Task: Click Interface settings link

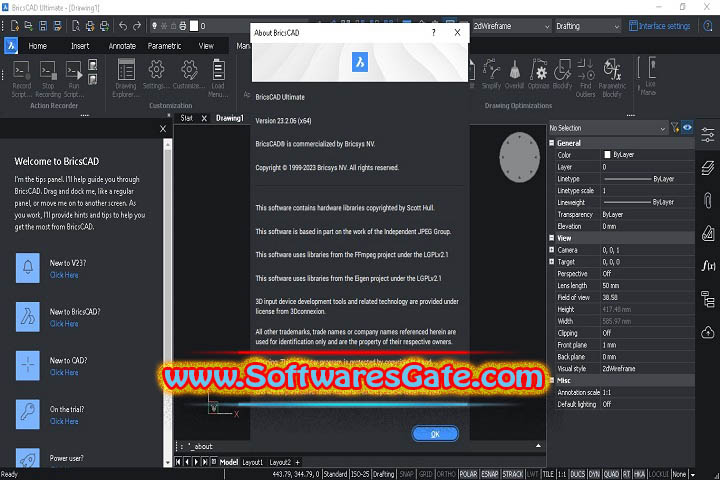Action: [659, 26]
